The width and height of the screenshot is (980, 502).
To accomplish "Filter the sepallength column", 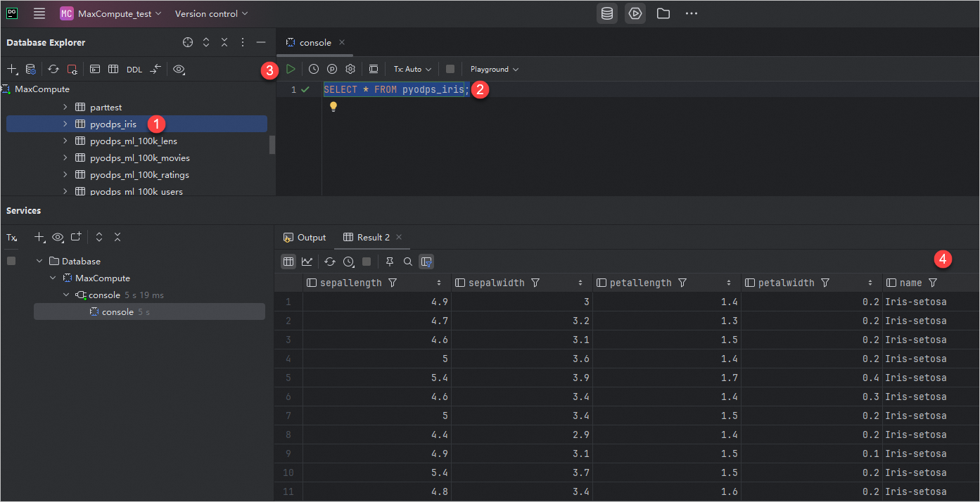I will (x=393, y=283).
